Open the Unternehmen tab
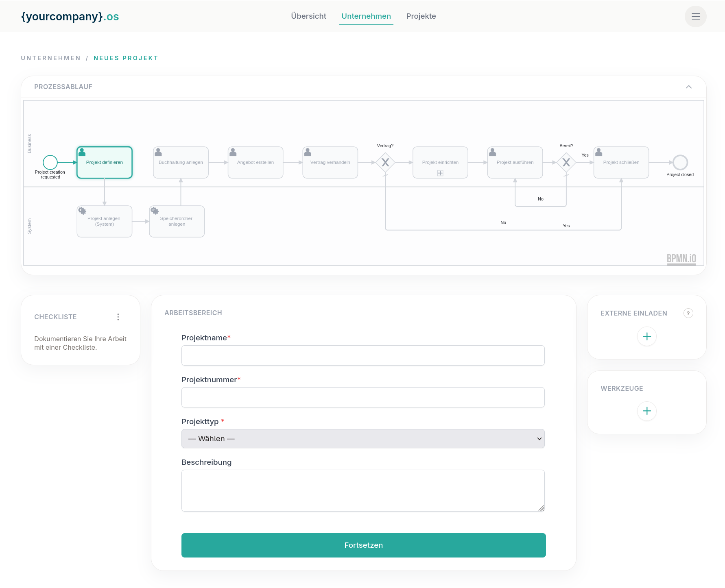Image resolution: width=725 pixels, height=588 pixels. pos(366,16)
